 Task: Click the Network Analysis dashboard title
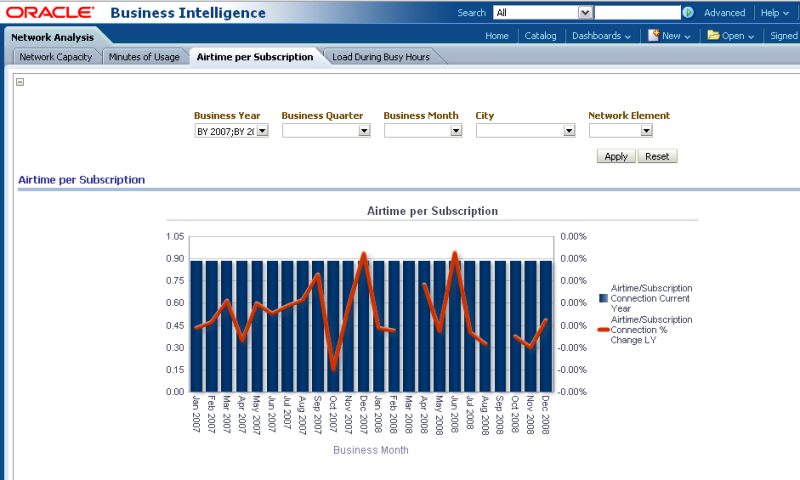click(x=53, y=37)
